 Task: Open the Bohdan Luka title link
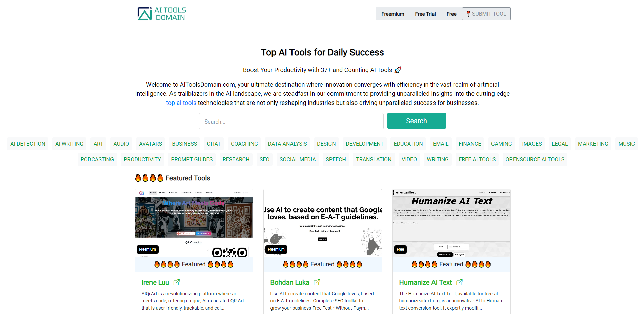coord(290,282)
